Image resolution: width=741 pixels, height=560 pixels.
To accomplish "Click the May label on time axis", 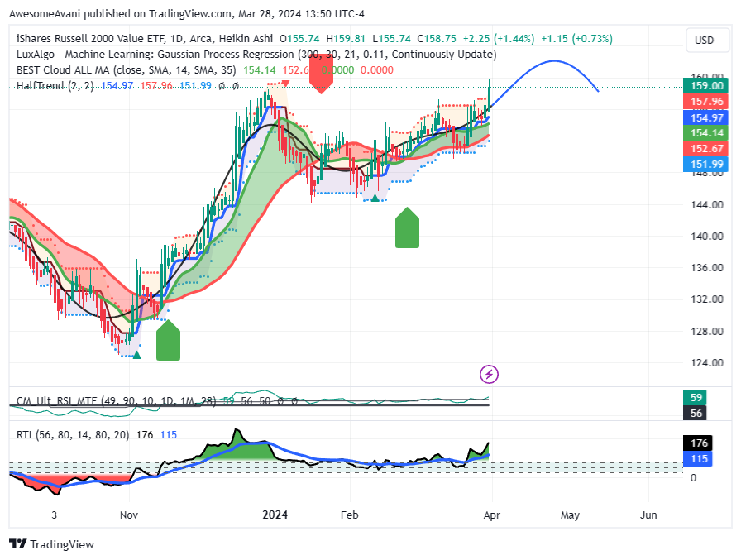I will (570, 515).
